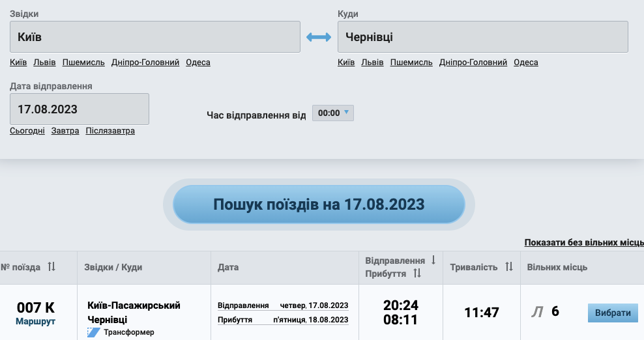The image size is (644, 340).
Task: Open the departure date field 17.08.2023
Action: tap(80, 109)
